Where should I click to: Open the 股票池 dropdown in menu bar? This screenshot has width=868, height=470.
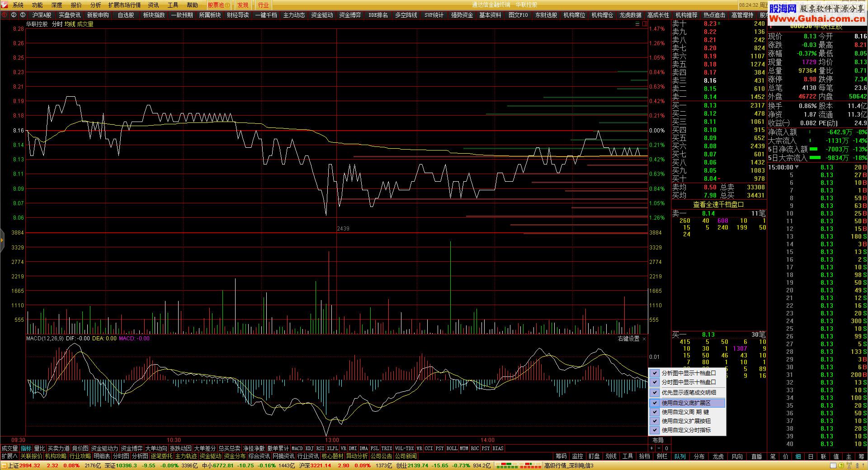(x=219, y=5)
